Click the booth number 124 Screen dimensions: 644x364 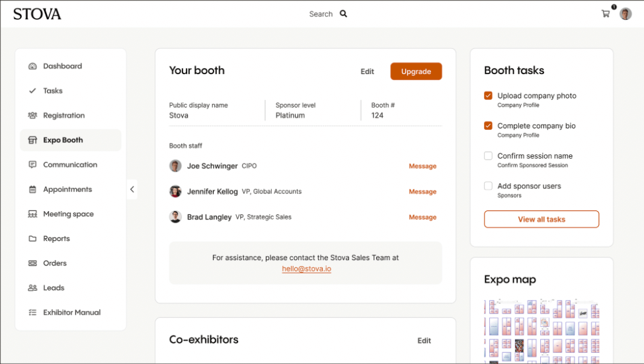click(377, 116)
